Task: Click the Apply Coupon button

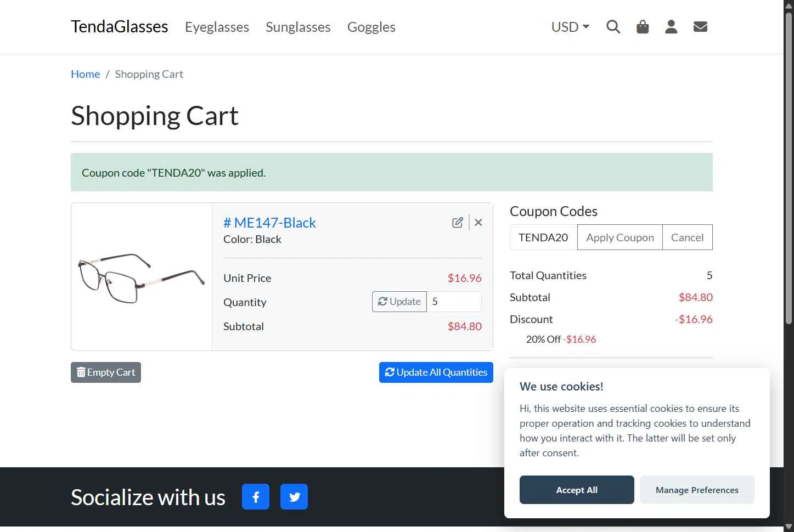Action: pos(620,237)
